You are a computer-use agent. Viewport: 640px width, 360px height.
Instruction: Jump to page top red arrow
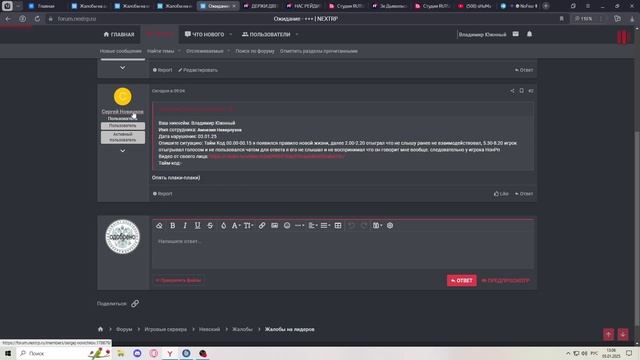[609, 334]
